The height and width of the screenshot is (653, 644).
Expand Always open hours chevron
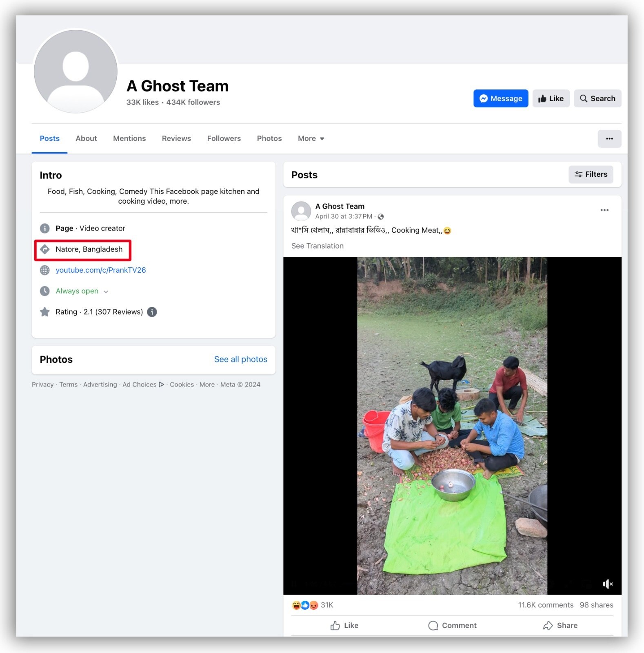point(106,291)
